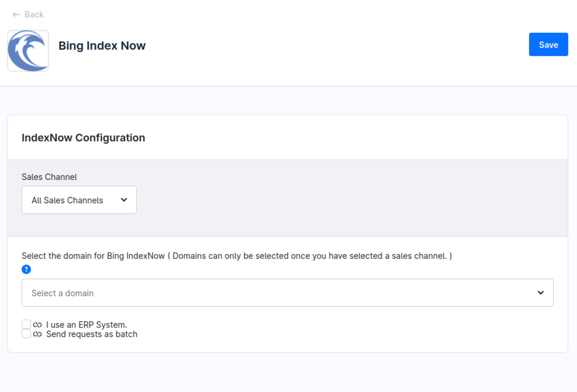577x392 pixels.
Task: Click the Sales Channel field label
Action: click(x=49, y=177)
